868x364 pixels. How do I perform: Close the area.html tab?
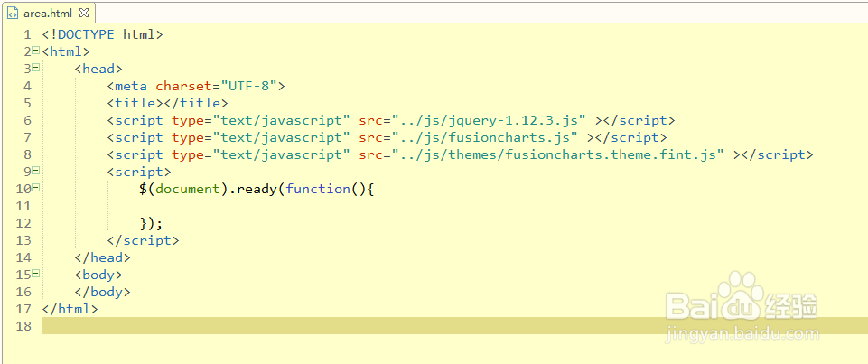[x=84, y=12]
